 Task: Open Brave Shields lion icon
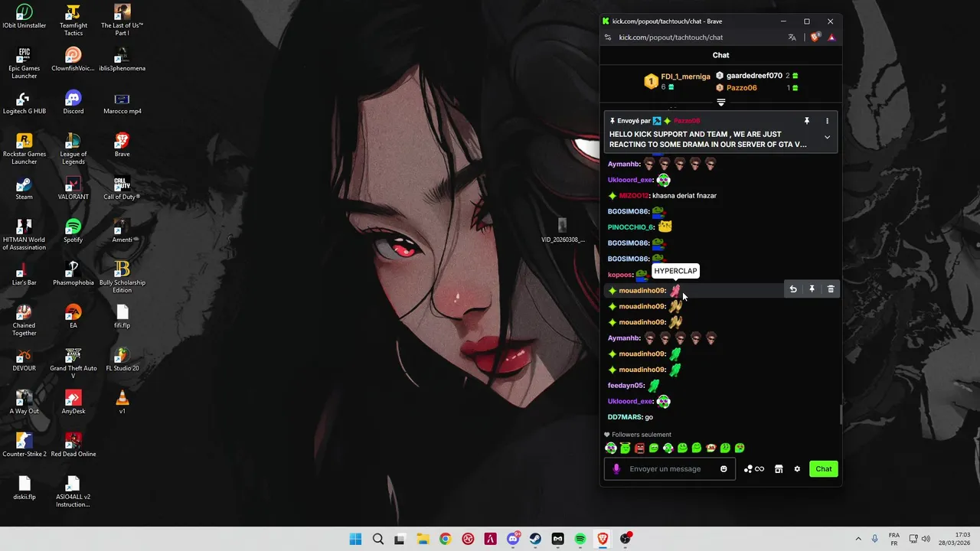coord(815,37)
